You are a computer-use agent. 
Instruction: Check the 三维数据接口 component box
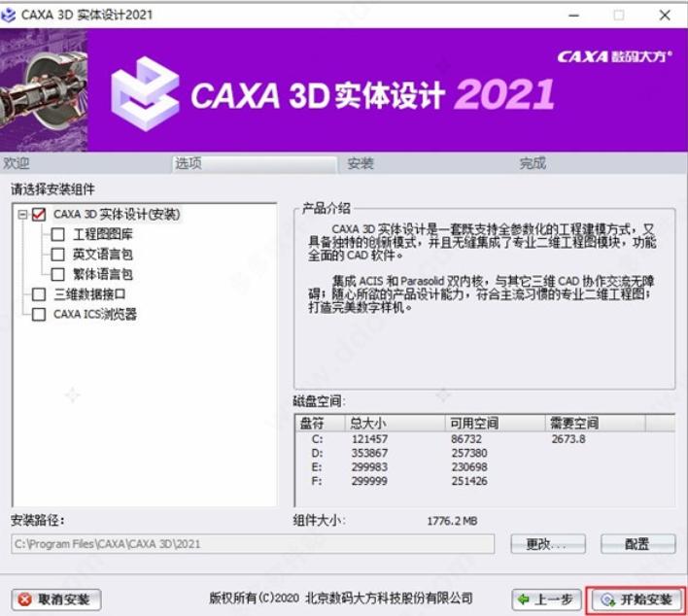pos(39,294)
